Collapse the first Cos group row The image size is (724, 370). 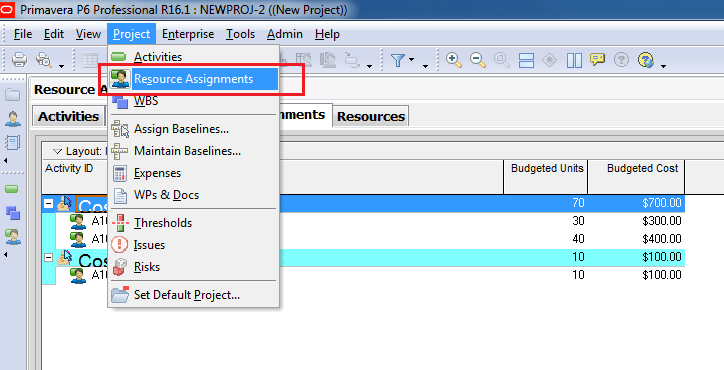tap(48, 203)
